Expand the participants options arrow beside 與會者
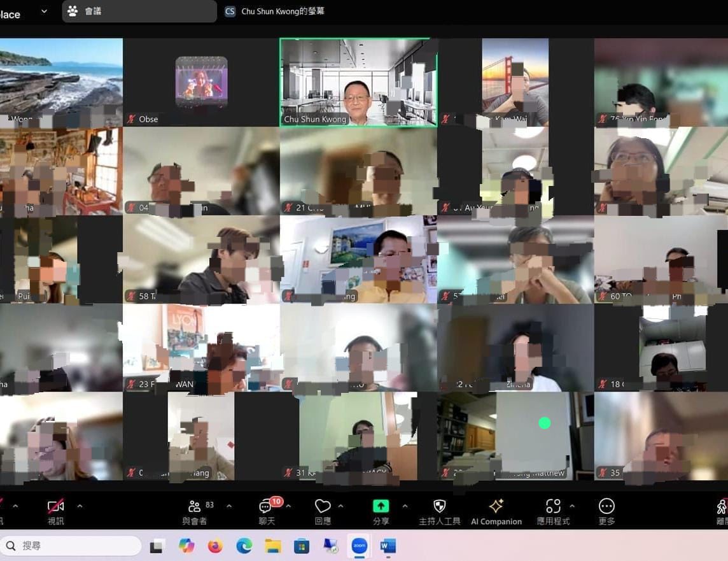728x561 pixels. (229, 506)
